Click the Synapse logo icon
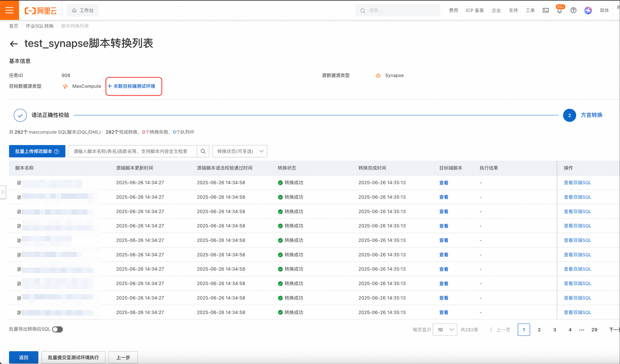This screenshot has width=620, height=364. pos(378,76)
